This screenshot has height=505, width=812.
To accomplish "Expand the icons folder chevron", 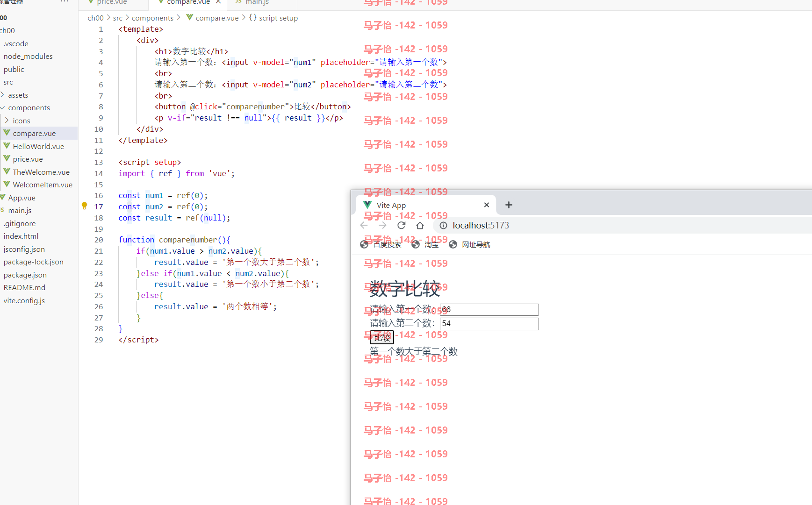I will tap(7, 121).
